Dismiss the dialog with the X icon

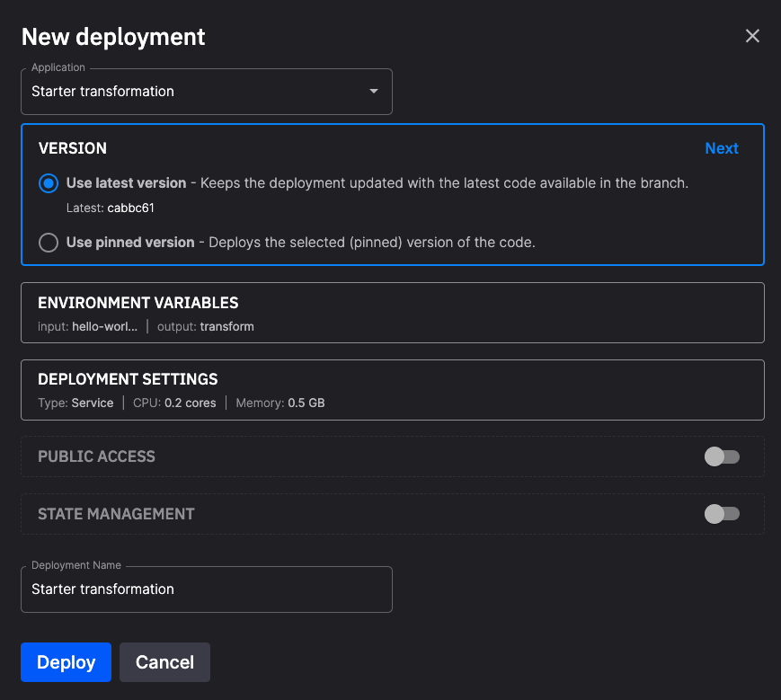[x=752, y=36]
